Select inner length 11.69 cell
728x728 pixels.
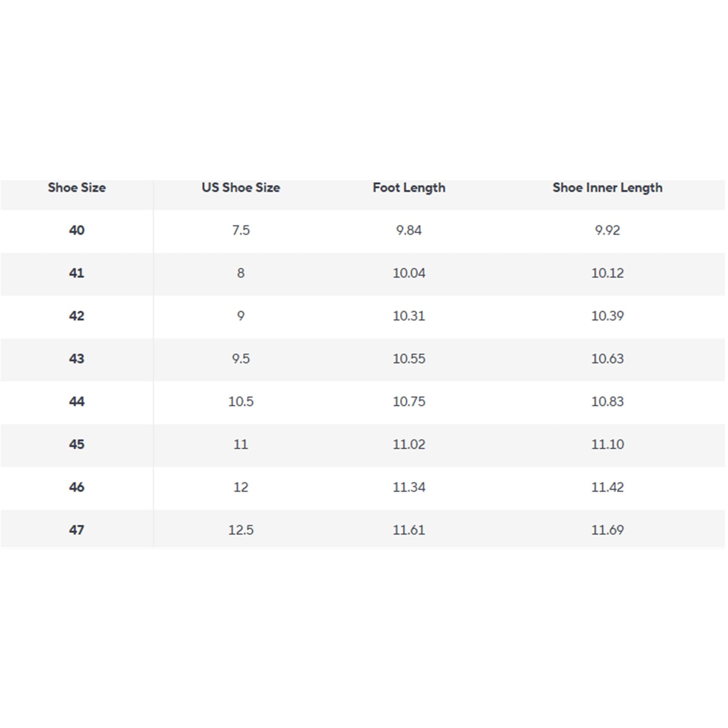pyautogui.click(x=607, y=530)
